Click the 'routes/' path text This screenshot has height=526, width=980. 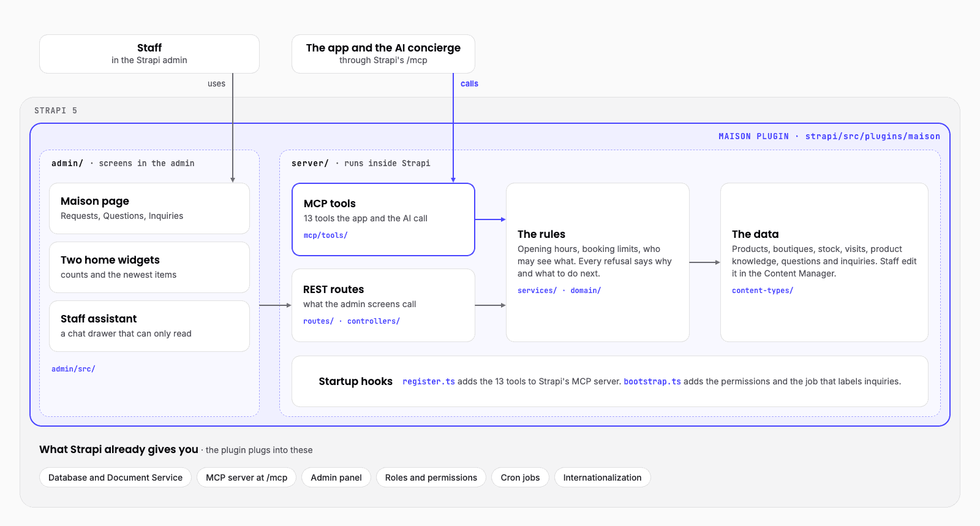pyautogui.click(x=318, y=321)
